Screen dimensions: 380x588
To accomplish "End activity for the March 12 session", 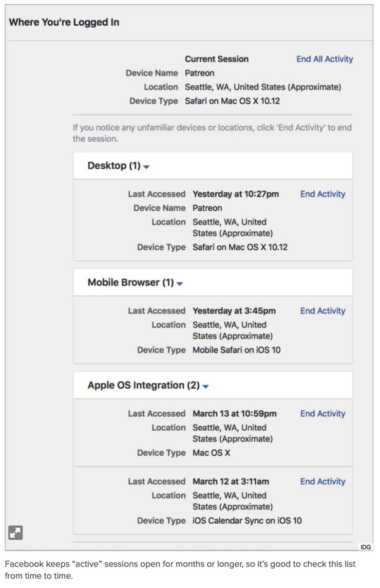I will 323,481.
